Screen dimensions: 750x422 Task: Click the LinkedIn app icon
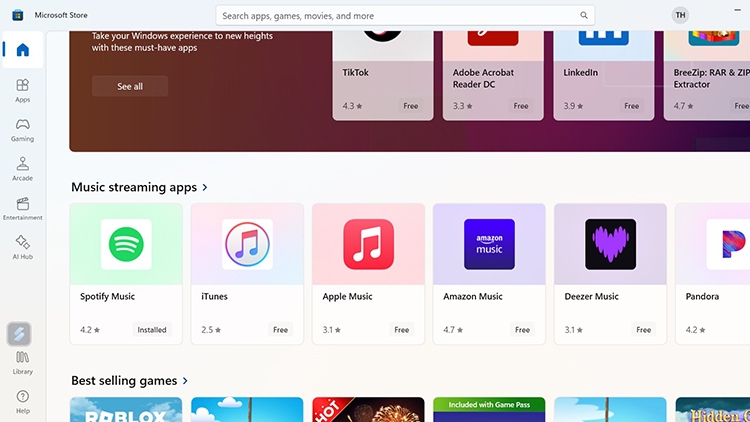[x=604, y=38]
